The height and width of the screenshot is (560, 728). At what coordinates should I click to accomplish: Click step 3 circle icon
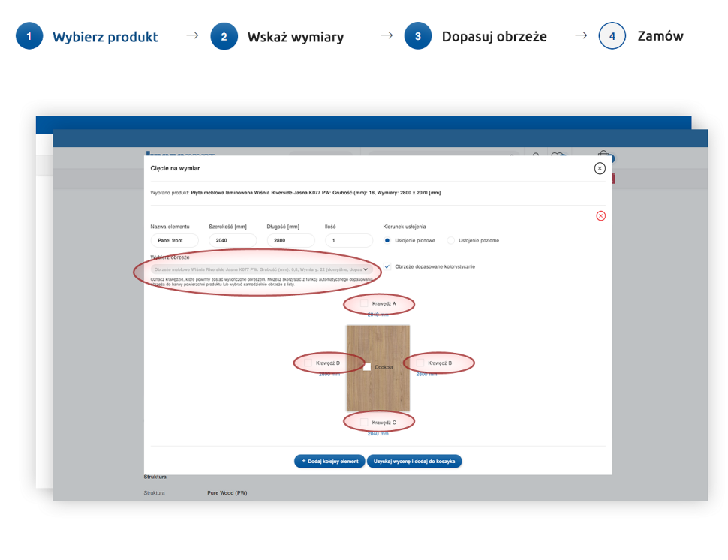point(418,36)
